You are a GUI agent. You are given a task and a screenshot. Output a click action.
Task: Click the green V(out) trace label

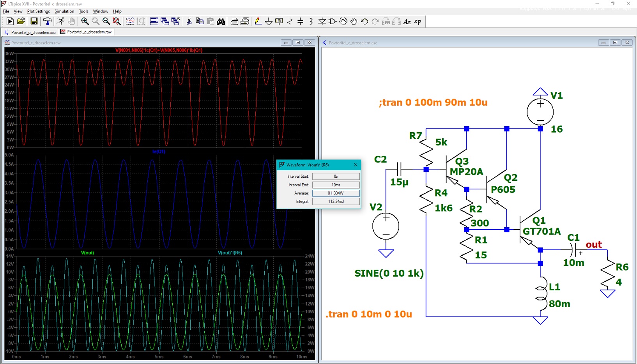click(x=87, y=253)
